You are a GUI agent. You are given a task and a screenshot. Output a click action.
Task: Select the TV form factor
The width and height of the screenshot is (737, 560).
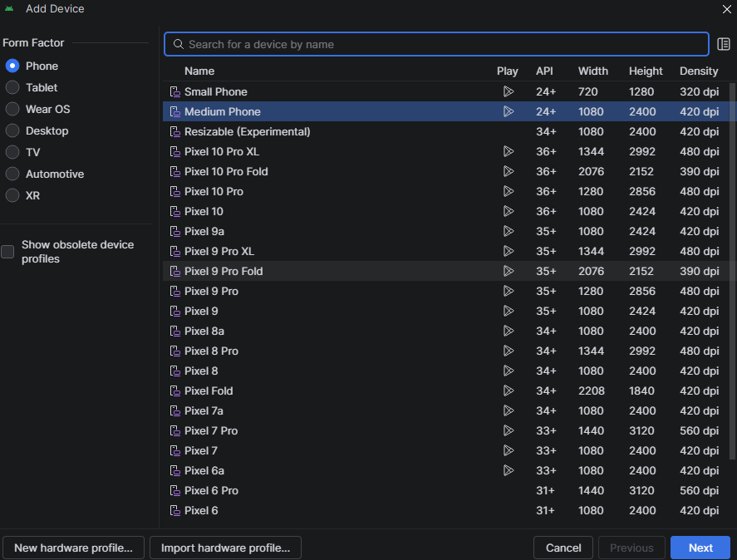(12, 152)
